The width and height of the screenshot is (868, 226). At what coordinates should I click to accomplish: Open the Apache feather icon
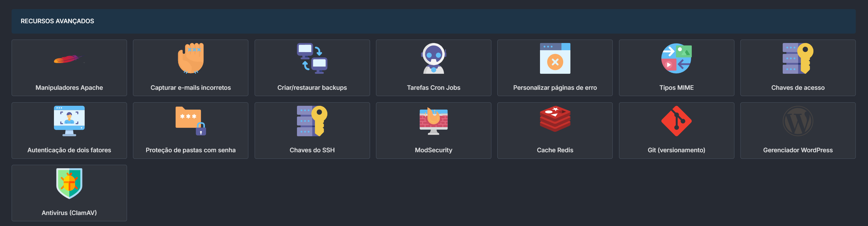(x=69, y=59)
